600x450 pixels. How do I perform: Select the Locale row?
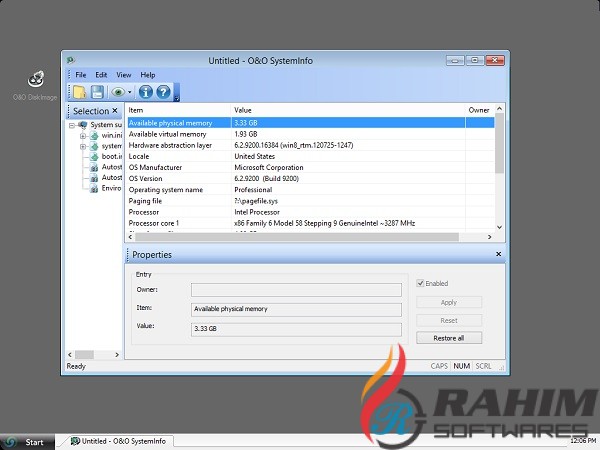click(x=310, y=157)
